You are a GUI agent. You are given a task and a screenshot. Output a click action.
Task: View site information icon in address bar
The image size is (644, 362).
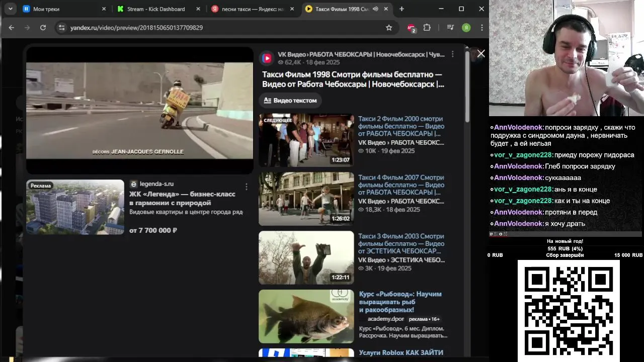[61, 28]
